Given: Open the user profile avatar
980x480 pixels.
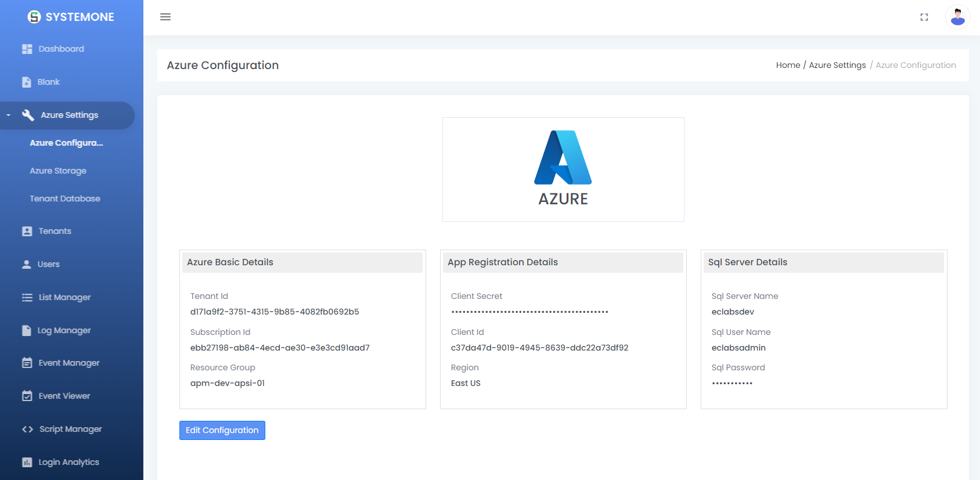Looking at the screenshot, I should tap(957, 17).
